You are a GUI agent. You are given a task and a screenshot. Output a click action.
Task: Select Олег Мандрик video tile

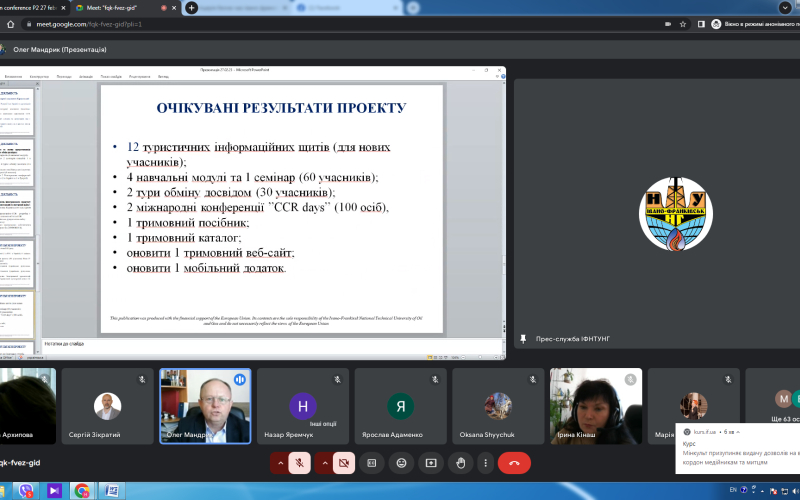pos(205,406)
